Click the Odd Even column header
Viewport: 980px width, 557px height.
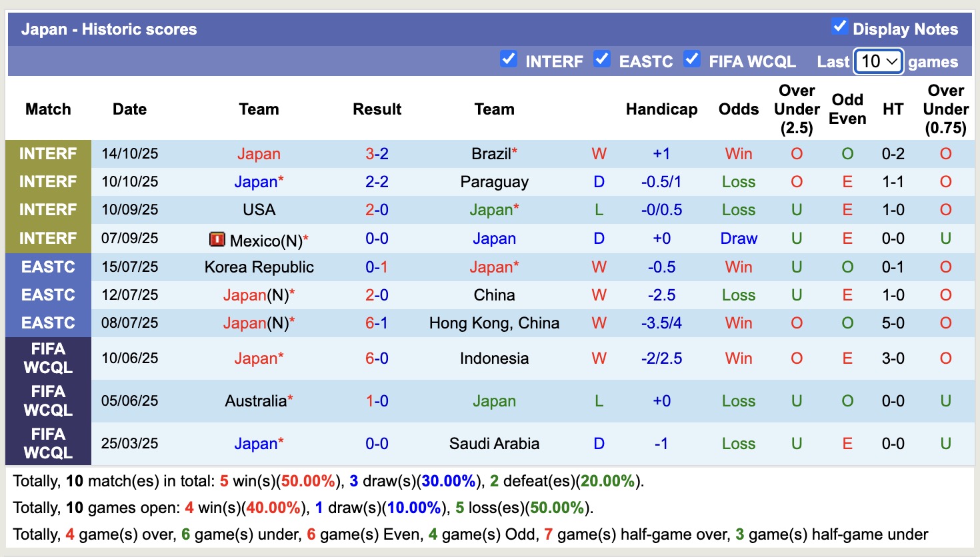click(x=847, y=109)
